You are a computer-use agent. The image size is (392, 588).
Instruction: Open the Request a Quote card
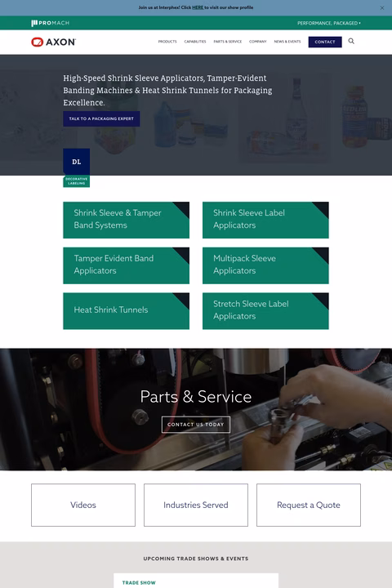(x=309, y=506)
